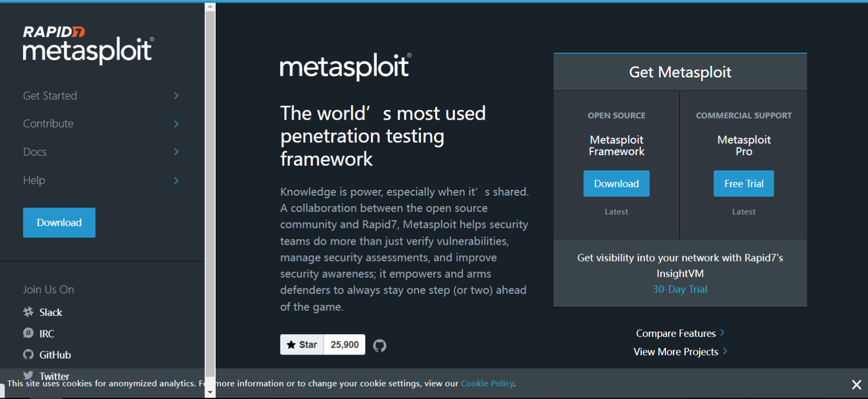The height and width of the screenshot is (399, 868).
Task: Download Metasploit Framework open source
Action: 617,184
